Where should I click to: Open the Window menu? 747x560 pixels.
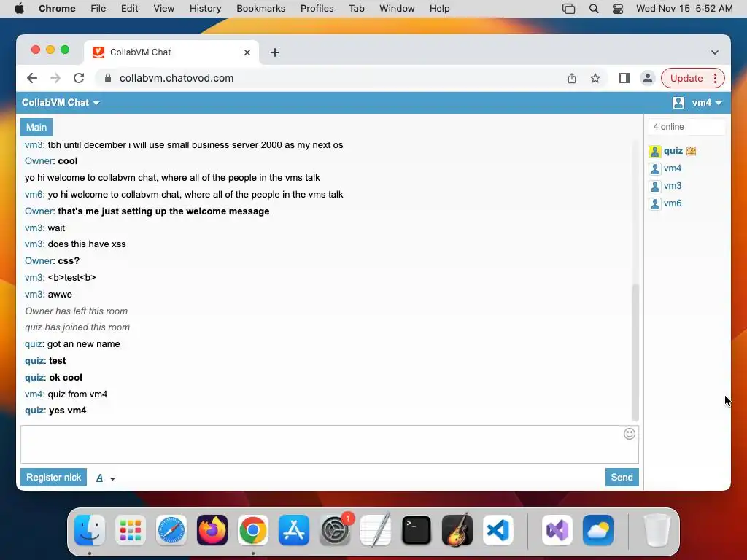point(397,9)
